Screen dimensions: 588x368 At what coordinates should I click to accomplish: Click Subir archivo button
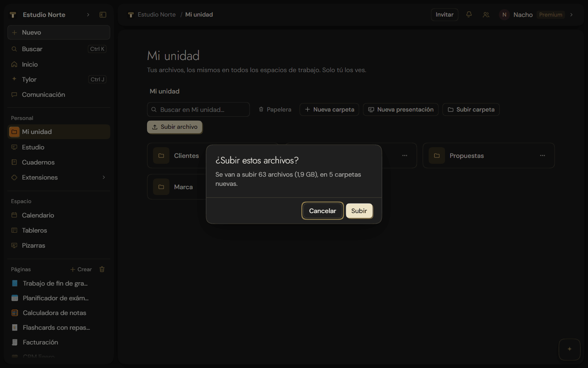click(175, 127)
